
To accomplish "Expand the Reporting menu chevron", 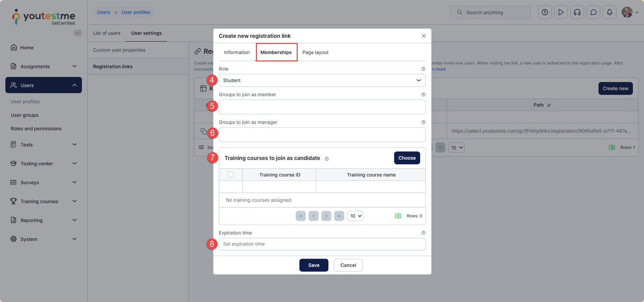I will tap(74, 220).
